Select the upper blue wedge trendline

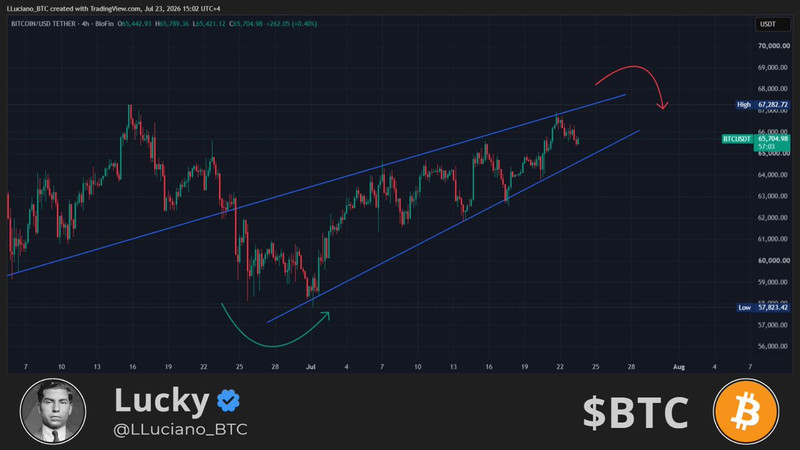[316, 186]
